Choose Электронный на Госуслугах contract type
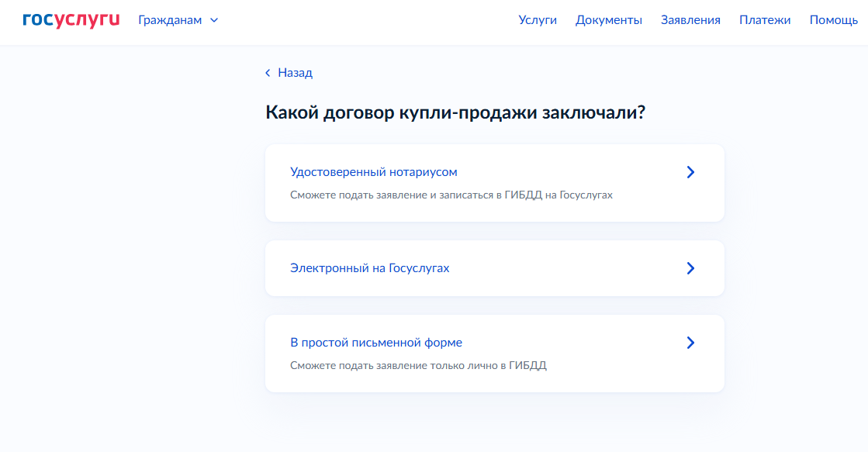This screenshot has width=868, height=452. point(494,268)
